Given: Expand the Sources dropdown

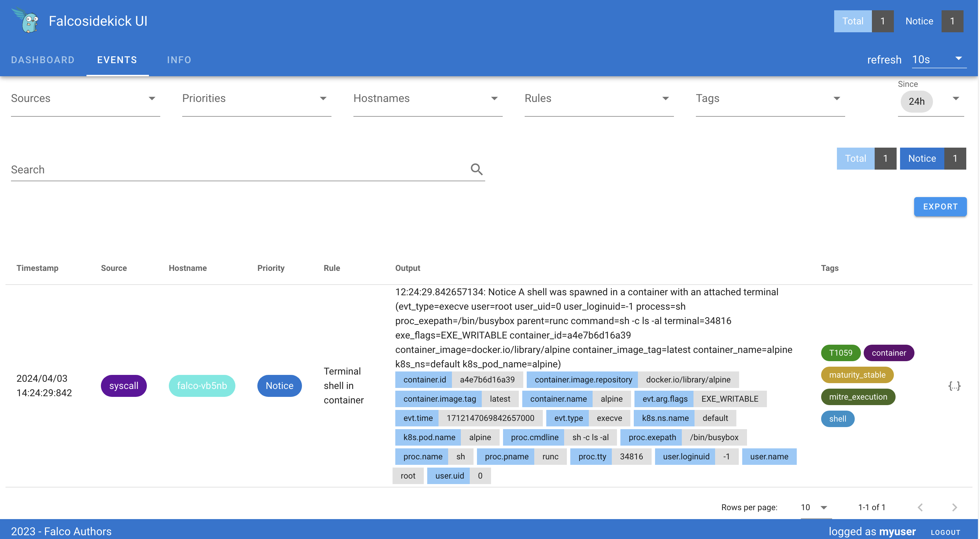Looking at the screenshot, I should (85, 99).
